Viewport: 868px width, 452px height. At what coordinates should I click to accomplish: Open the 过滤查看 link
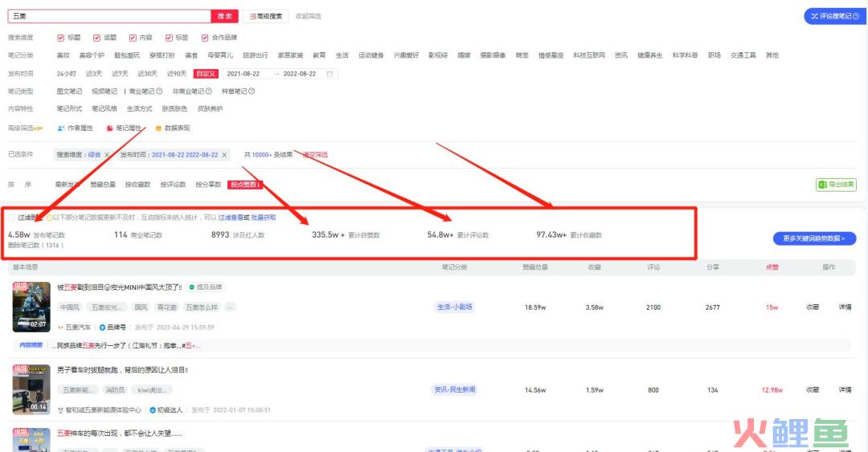pos(231,218)
